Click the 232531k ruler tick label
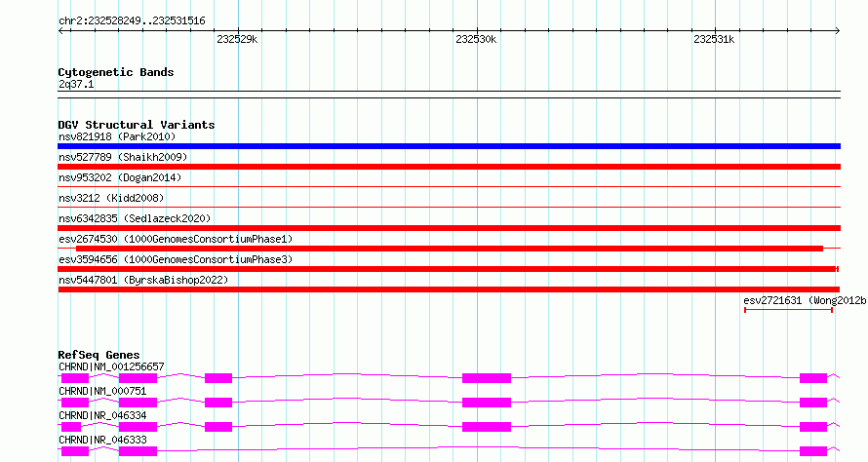The width and height of the screenshot is (868, 462). [714, 39]
